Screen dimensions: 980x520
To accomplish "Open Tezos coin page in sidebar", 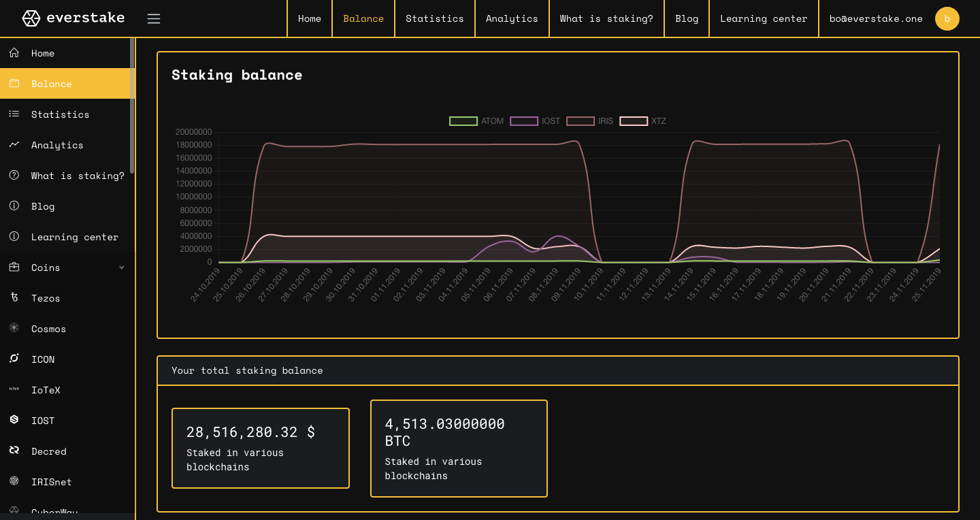I will [x=67, y=297].
